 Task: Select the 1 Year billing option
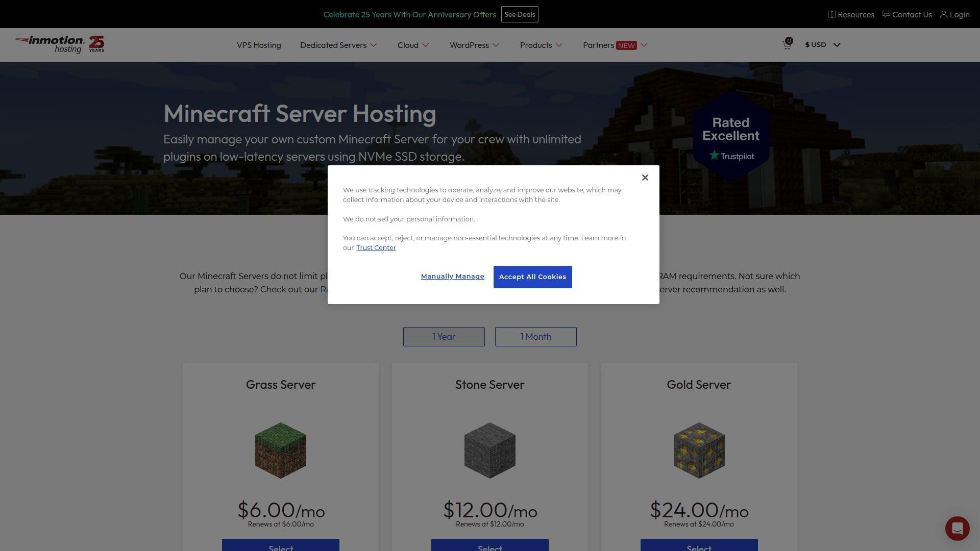pos(444,337)
